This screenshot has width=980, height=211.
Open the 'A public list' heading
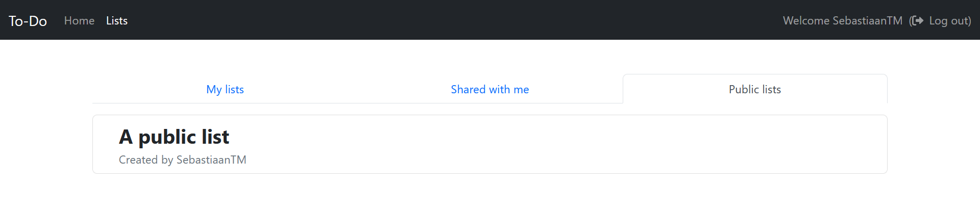tap(174, 137)
